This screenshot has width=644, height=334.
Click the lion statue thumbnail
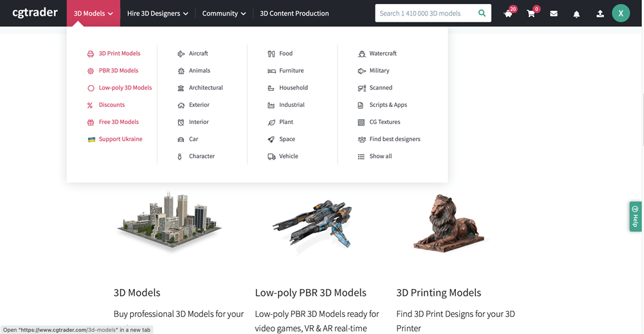[447, 222]
